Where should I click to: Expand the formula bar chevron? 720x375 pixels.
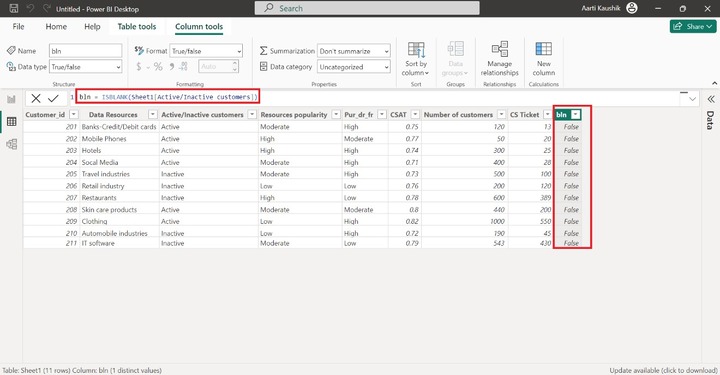pos(692,99)
